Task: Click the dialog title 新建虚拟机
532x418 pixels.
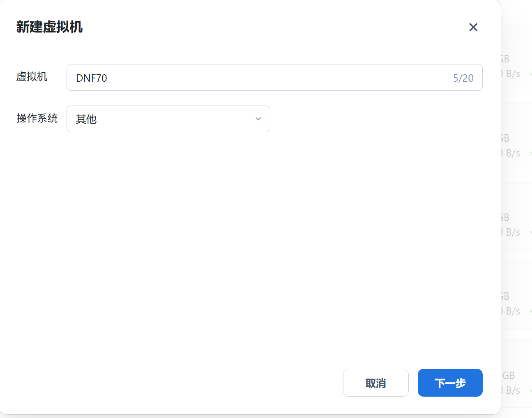Action: (x=48, y=27)
